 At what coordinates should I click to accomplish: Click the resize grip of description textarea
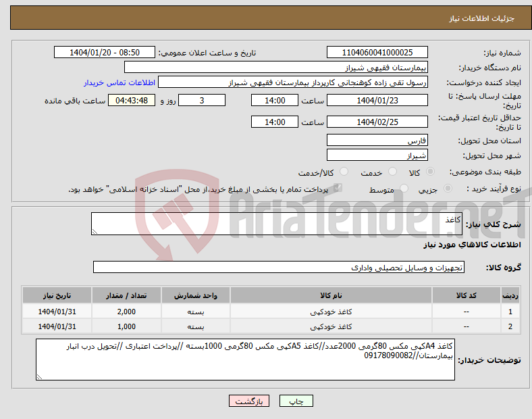click(95, 232)
